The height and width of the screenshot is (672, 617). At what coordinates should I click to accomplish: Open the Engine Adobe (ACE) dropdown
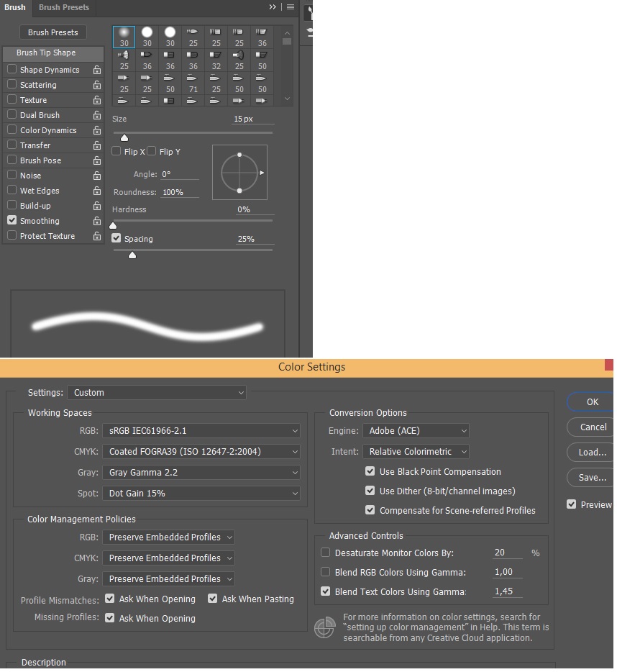pos(416,431)
